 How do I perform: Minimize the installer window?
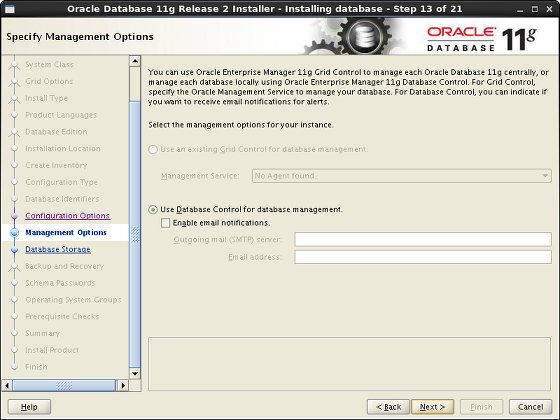(520, 9)
